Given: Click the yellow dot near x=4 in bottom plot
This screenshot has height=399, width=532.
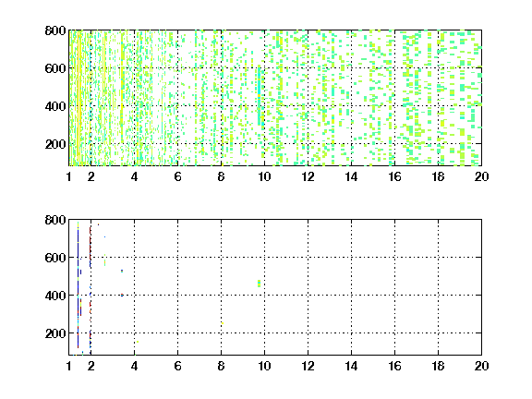Looking at the screenshot, I should 138,342.
